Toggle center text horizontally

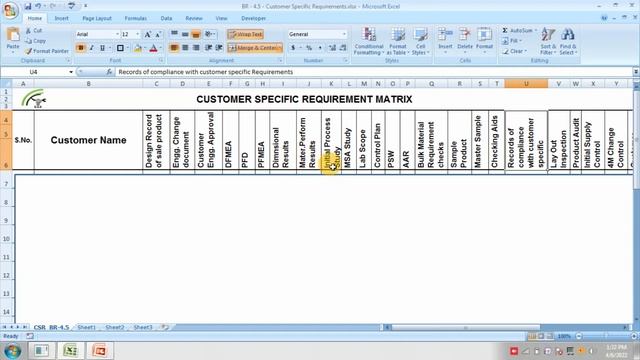tap(185, 48)
